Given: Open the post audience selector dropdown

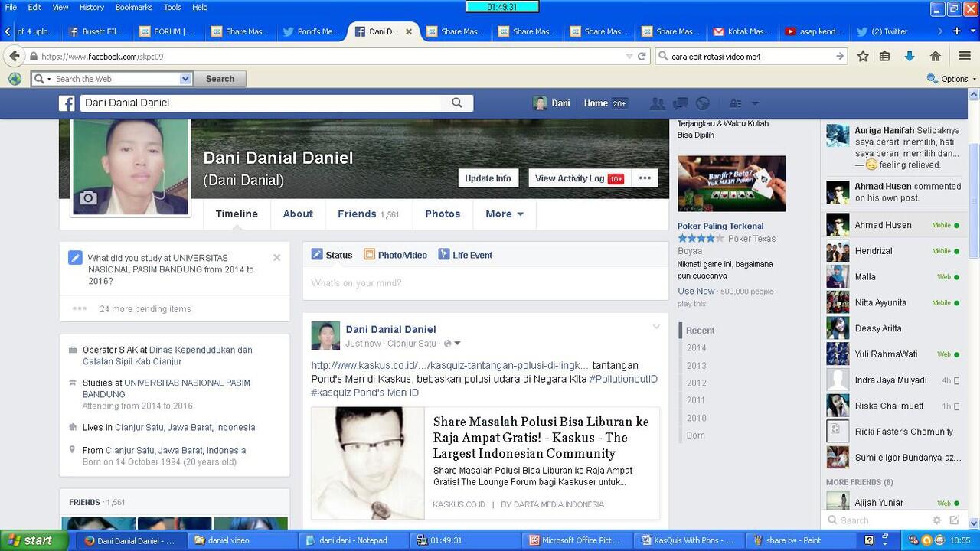Looking at the screenshot, I should click(452, 344).
